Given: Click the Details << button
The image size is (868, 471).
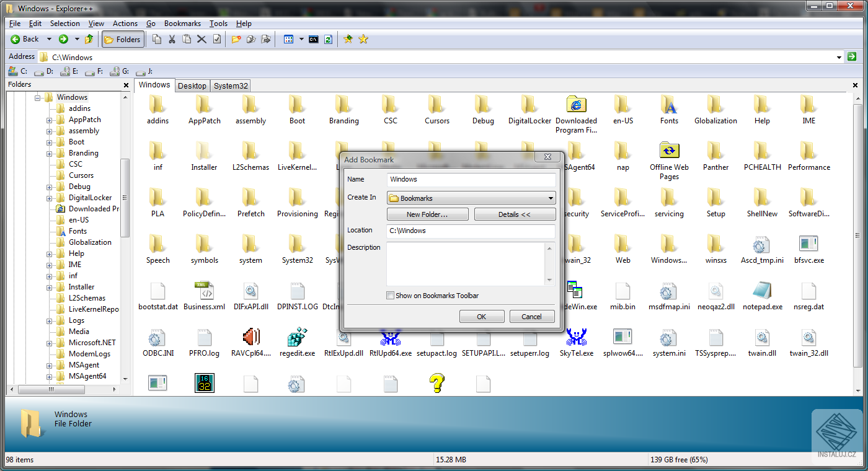Looking at the screenshot, I should click(x=515, y=214).
